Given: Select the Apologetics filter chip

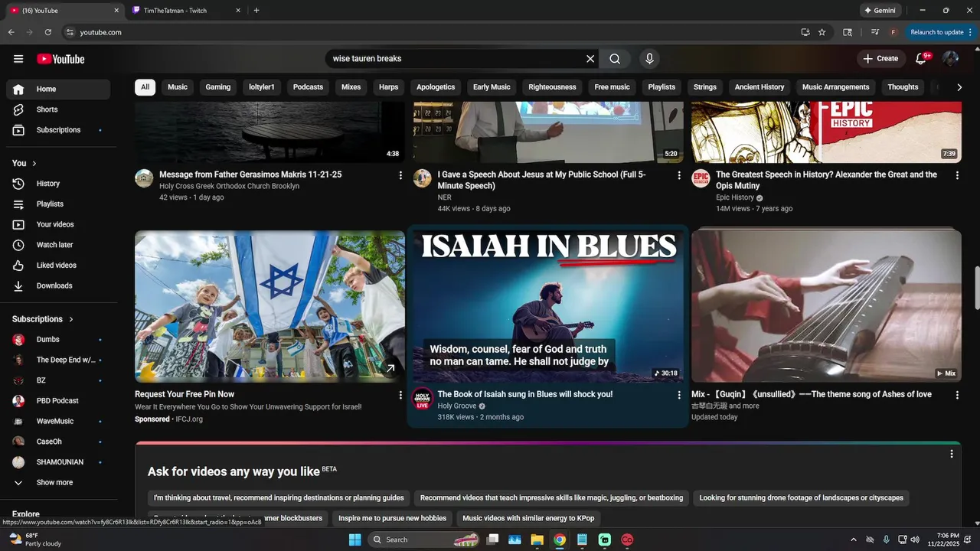Looking at the screenshot, I should point(436,87).
